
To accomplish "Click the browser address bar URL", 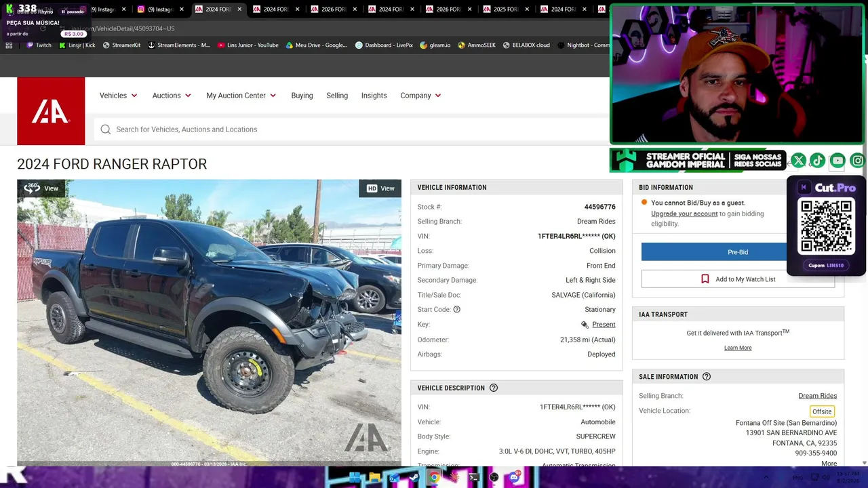I will click(x=123, y=28).
